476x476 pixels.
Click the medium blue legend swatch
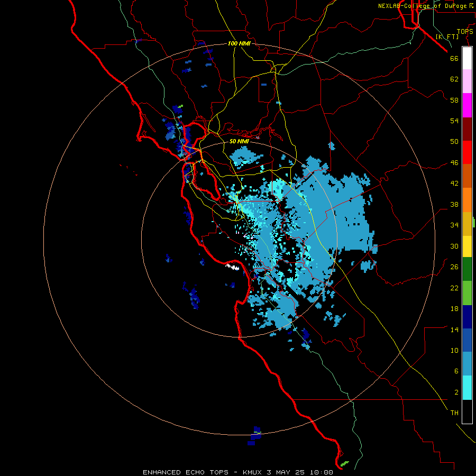click(x=467, y=340)
